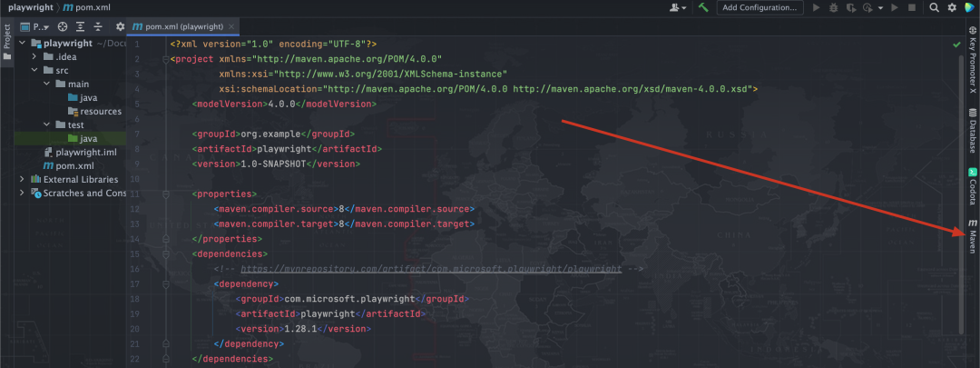Toggle the Project tool window tab
Viewport: 980px width, 368px height.
pyautogui.click(x=7, y=41)
